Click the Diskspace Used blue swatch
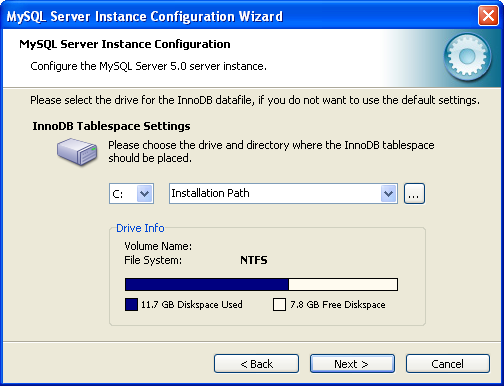This screenshot has width=504, height=386. click(131, 304)
